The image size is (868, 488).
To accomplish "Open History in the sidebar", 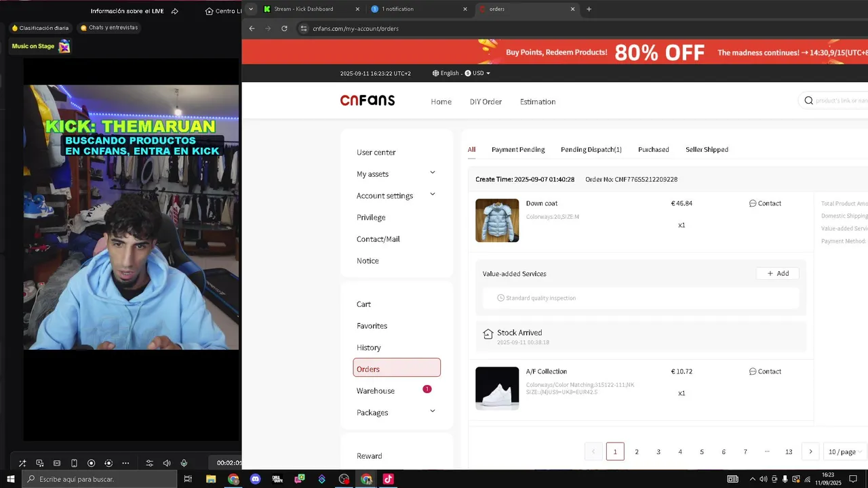I will pos(369,348).
